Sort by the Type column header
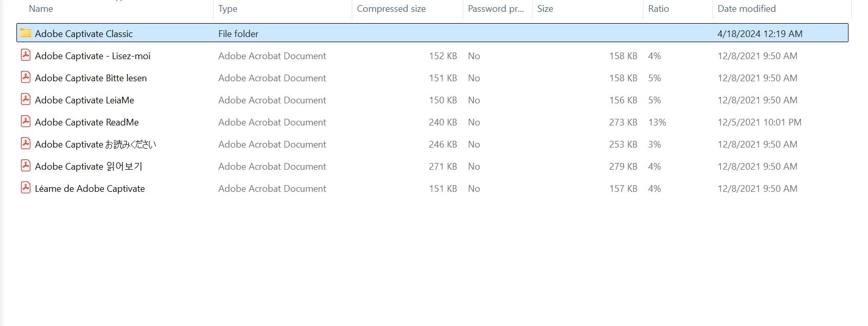 pos(228,9)
